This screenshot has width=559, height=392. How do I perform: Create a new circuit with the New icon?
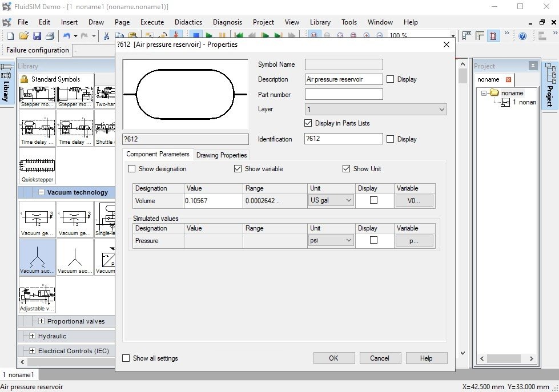point(11,35)
